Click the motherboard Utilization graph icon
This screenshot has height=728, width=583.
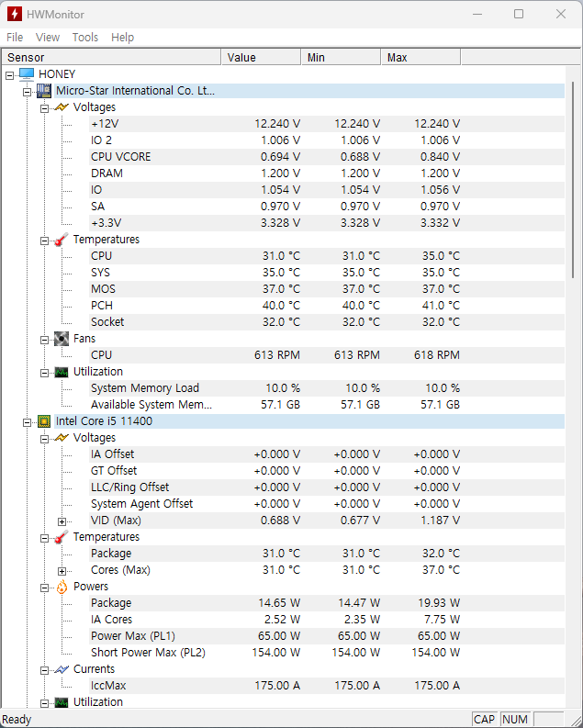point(61,372)
